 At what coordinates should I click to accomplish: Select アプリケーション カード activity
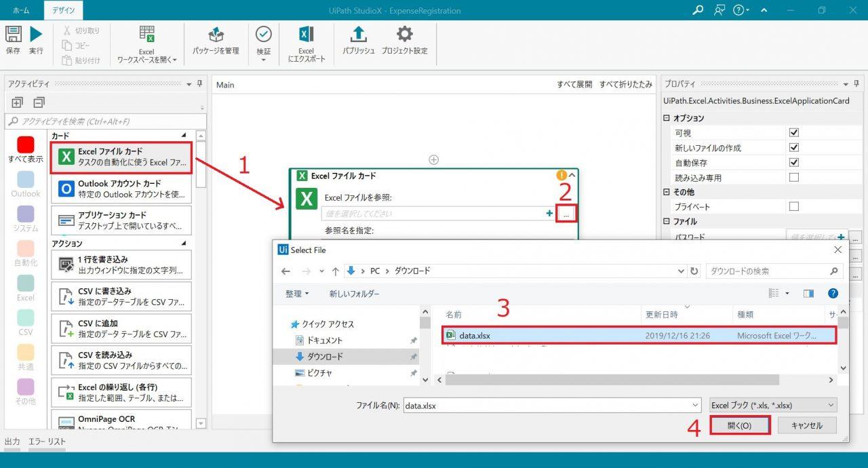[121, 220]
